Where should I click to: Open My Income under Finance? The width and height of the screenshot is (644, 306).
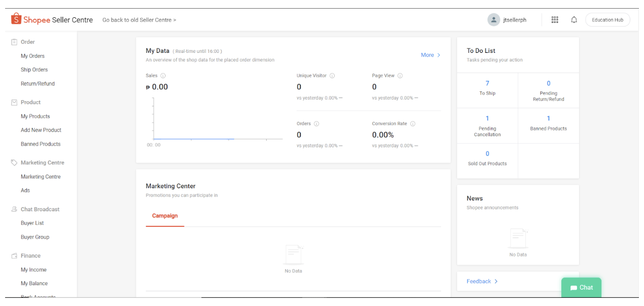pos(34,270)
